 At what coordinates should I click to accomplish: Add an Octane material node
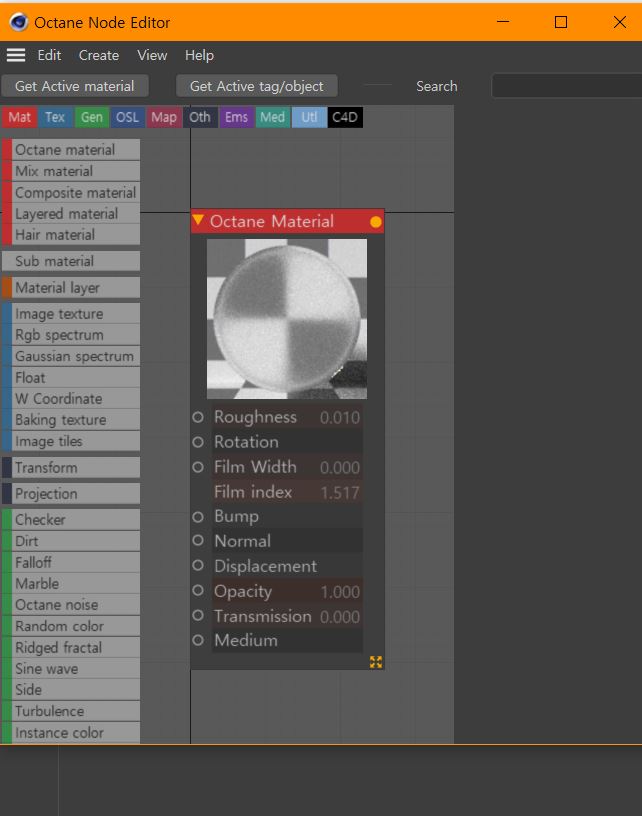point(71,150)
